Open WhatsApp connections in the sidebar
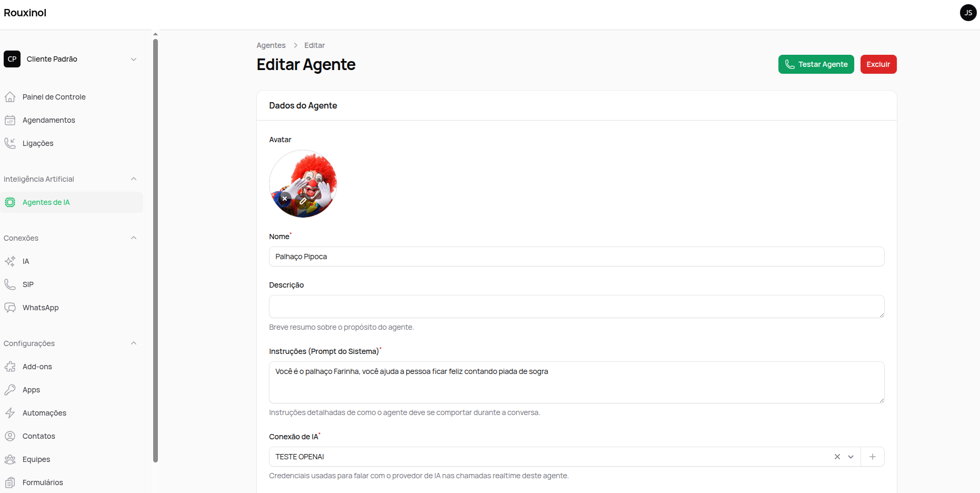 [72, 308]
